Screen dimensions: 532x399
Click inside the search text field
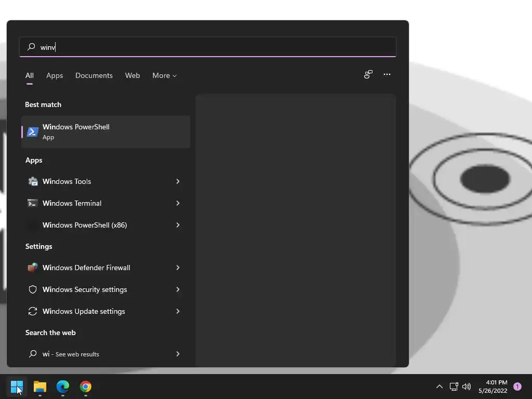point(208,47)
